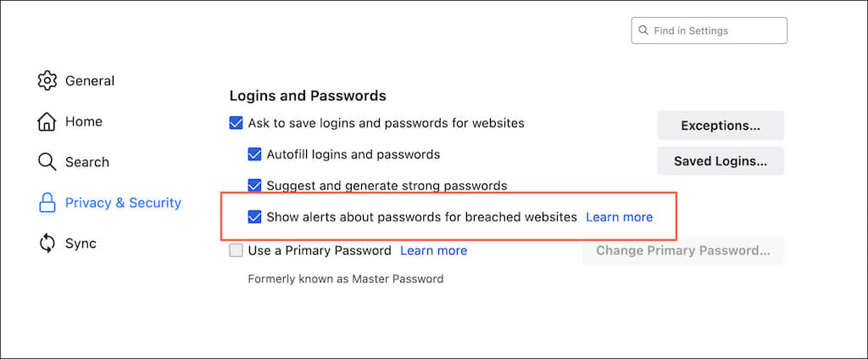Image resolution: width=868 pixels, height=359 pixels.
Task: Focus the Find in Settings search field
Action: [716, 31]
